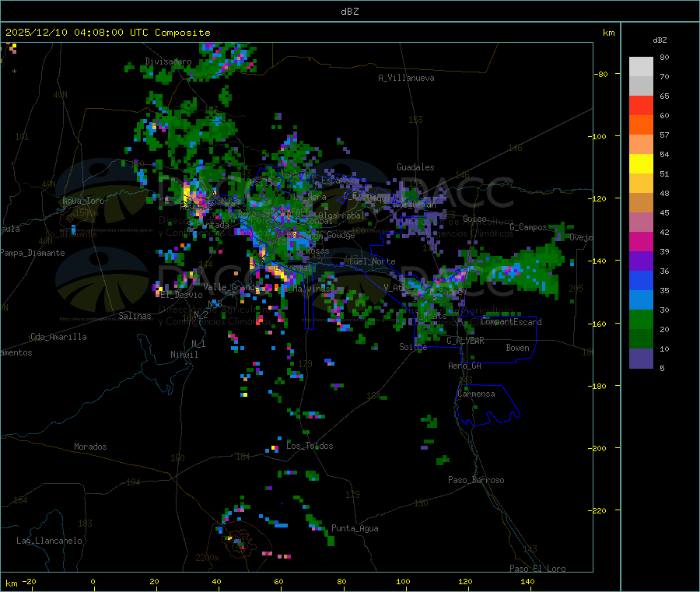Click the Punta_Agua location label
Image resolution: width=700 pixels, height=592 pixels.
pos(355,528)
